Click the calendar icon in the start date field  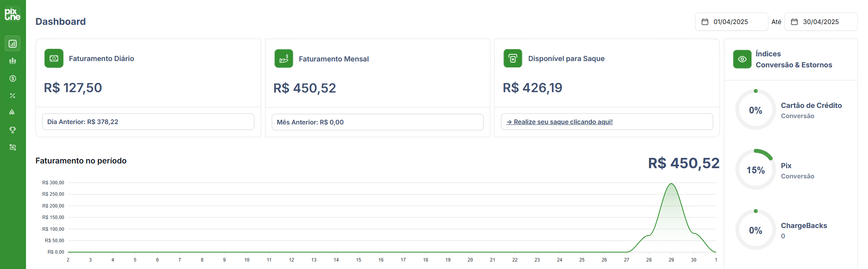(705, 22)
